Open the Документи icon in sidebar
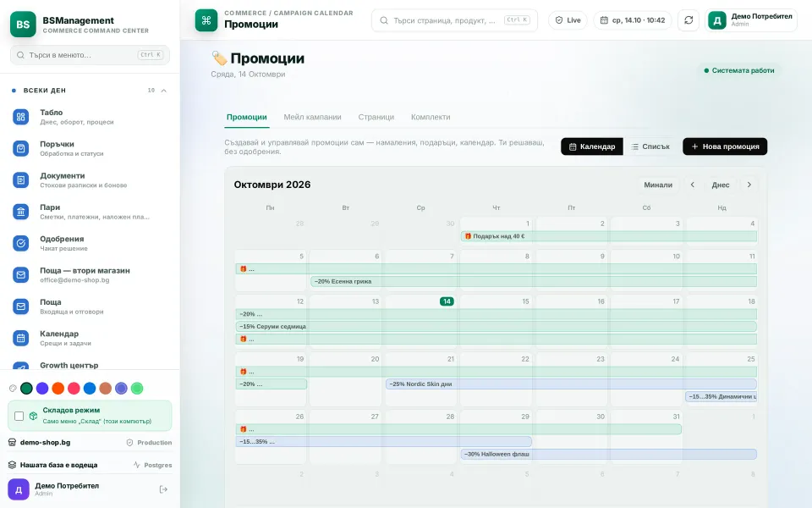This screenshot has width=812, height=508. click(20, 179)
